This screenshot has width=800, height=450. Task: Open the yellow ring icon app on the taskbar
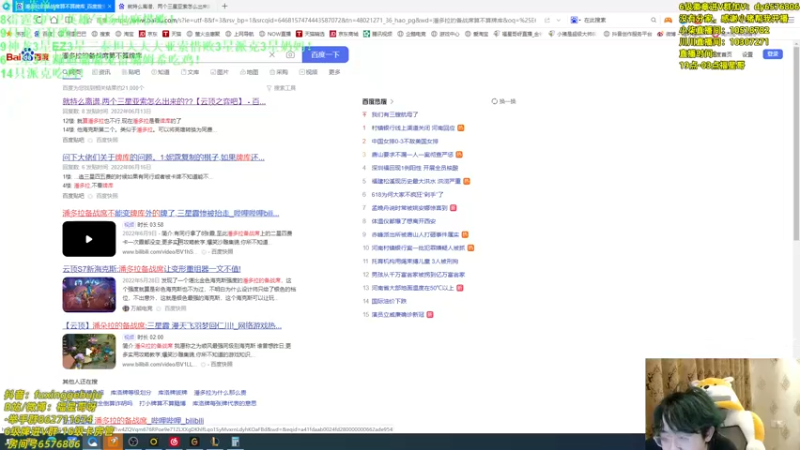[154, 441]
